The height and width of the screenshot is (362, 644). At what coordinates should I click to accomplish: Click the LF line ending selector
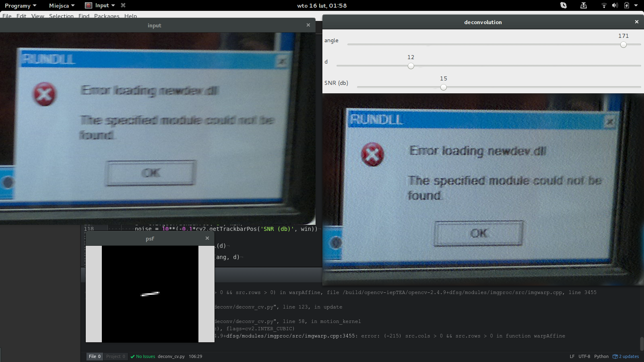[x=572, y=356]
